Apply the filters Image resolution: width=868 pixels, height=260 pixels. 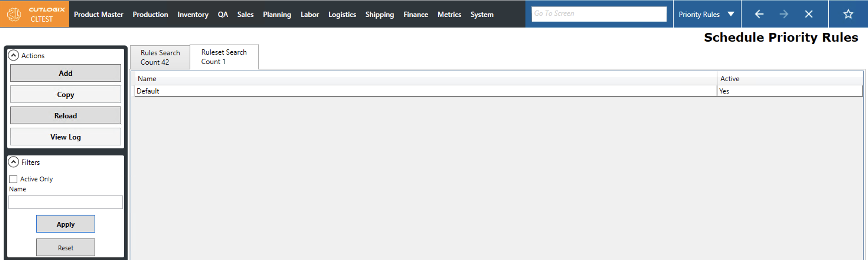click(65, 224)
